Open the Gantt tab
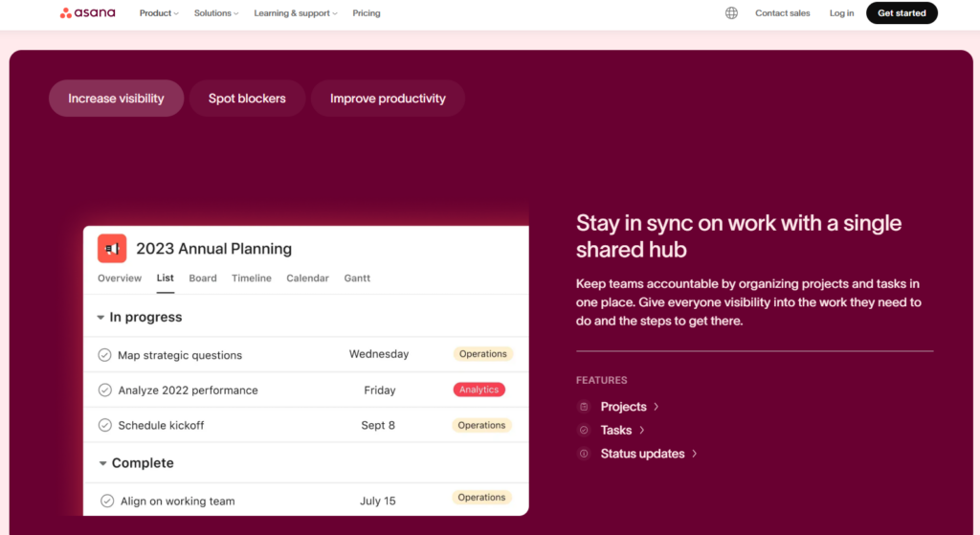Image resolution: width=980 pixels, height=535 pixels. (x=357, y=279)
